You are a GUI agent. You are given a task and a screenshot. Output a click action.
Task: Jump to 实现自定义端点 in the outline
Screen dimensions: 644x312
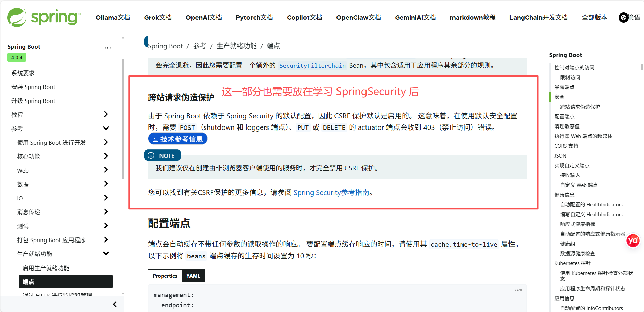pyautogui.click(x=572, y=165)
